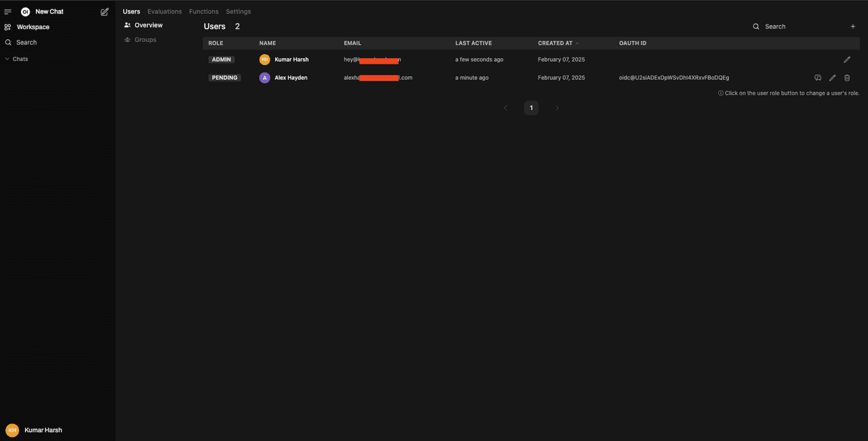Select Groups in the admin sidebar
868x441 pixels.
(x=145, y=39)
